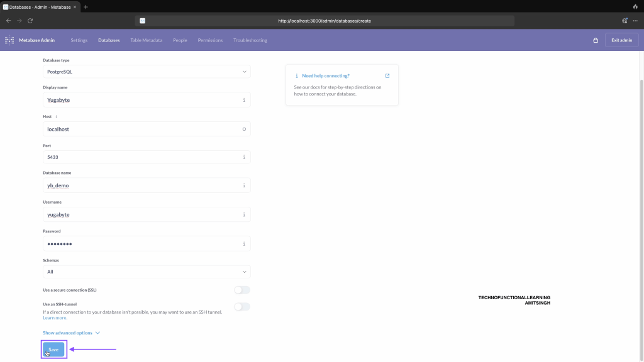The height and width of the screenshot is (362, 644).
Task: Go to the Table Metadata tab
Action: [x=146, y=40]
